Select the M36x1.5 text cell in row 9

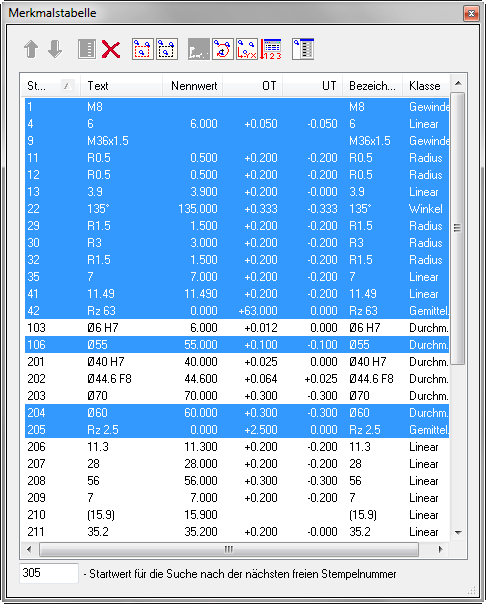coord(108,141)
